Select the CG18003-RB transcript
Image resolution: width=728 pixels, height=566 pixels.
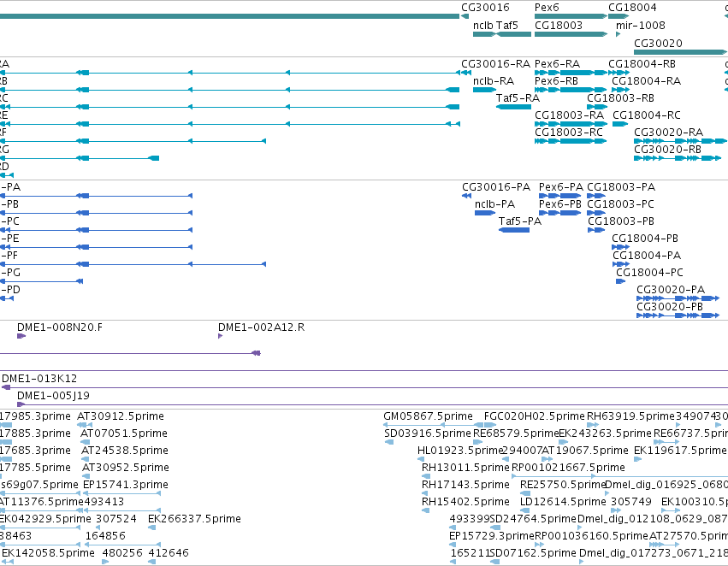tap(620, 98)
